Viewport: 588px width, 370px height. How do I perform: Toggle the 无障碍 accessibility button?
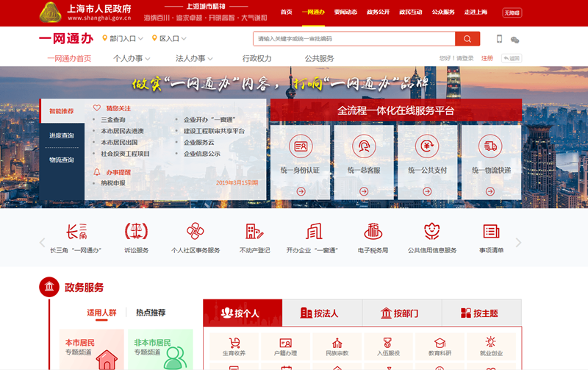[x=512, y=13]
